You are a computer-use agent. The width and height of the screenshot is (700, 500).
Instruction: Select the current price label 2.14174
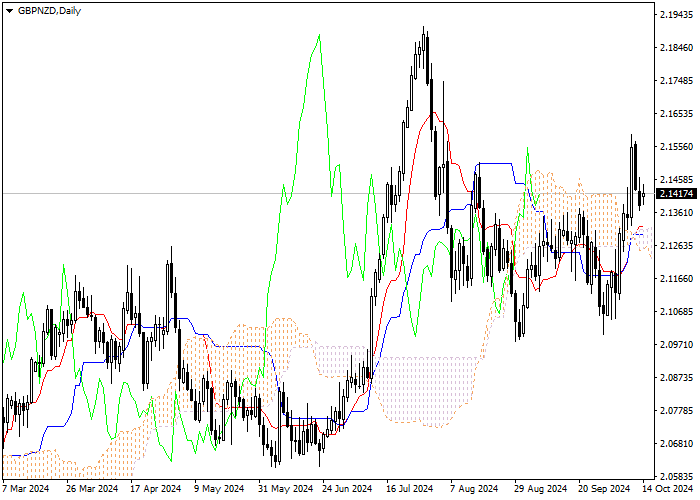pyautogui.click(x=677, y=194)
